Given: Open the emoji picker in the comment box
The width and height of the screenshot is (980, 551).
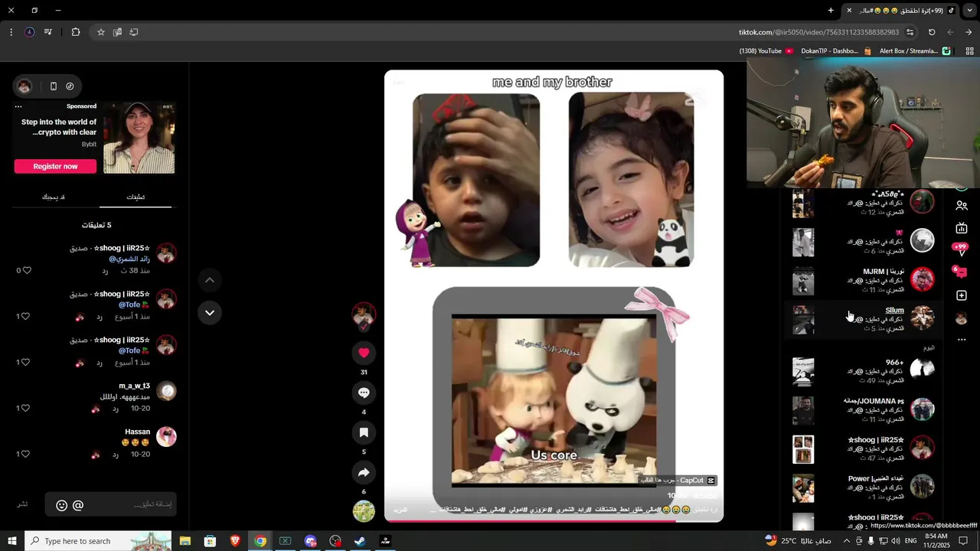Looking at the screenshot, I should (62, 505).
